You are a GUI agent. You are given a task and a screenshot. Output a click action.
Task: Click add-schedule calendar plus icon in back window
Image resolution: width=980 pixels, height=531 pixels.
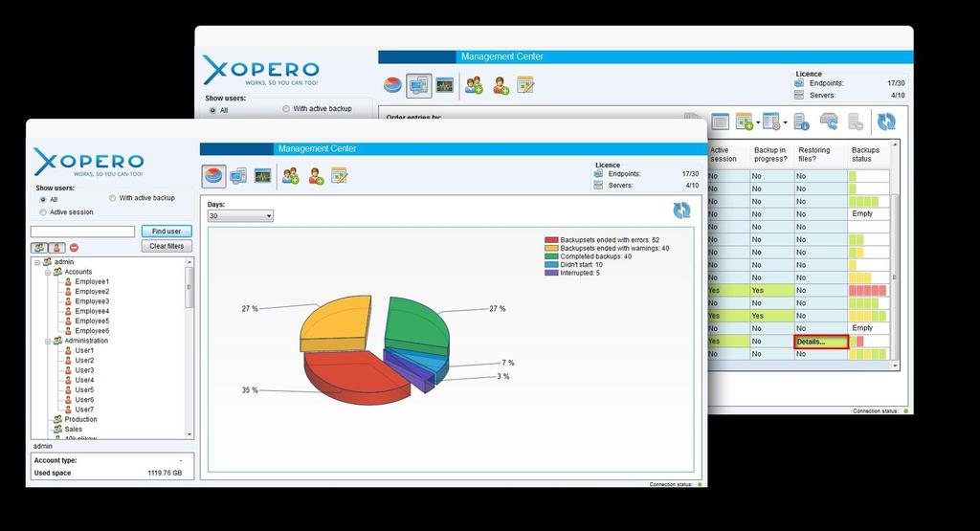pos(744,122)
